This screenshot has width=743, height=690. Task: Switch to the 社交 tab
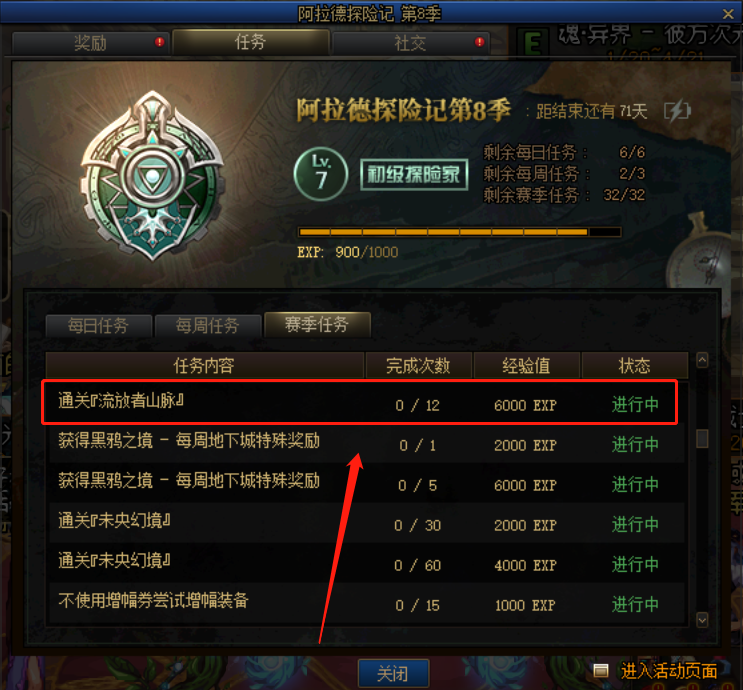(411, 43)
